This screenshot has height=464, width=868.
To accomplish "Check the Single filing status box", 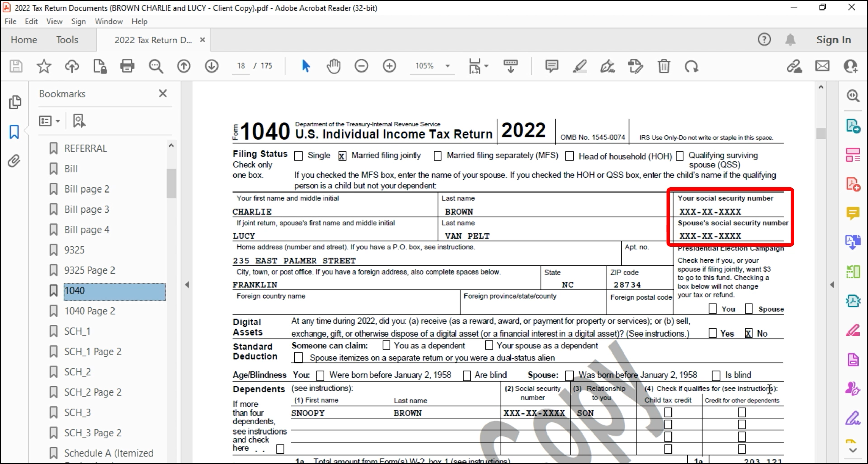I will tap(298, 156).
